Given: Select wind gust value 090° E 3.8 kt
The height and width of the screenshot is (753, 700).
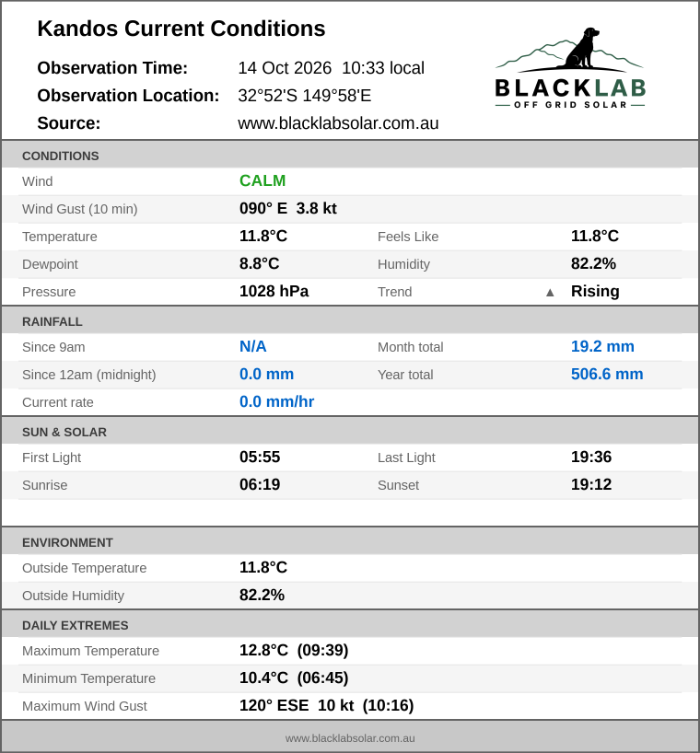Looking at the screenshot, I should (287, 208).
